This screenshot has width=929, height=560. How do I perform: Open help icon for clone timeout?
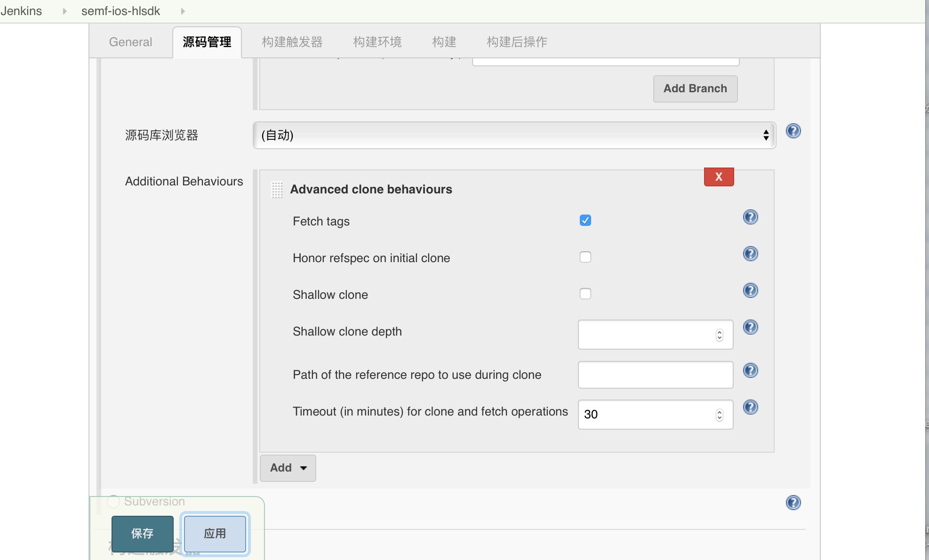coord(750,407)
